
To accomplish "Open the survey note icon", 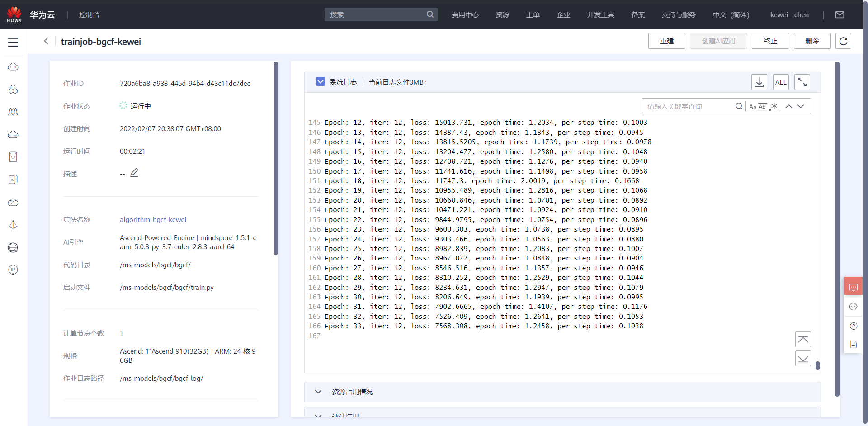I will pos(854,345).
